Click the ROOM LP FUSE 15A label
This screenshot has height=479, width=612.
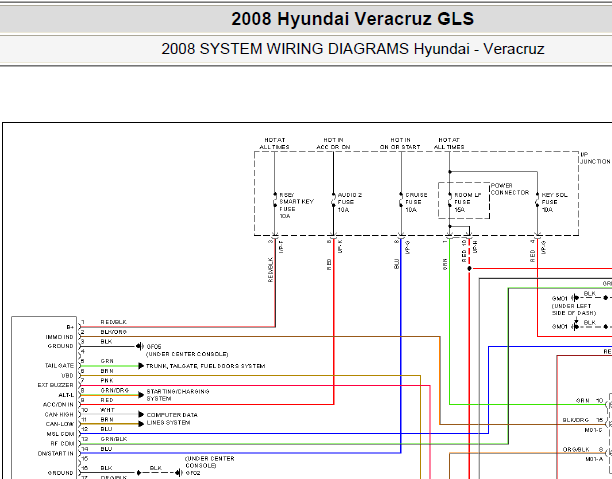click(x=468, y=202)
